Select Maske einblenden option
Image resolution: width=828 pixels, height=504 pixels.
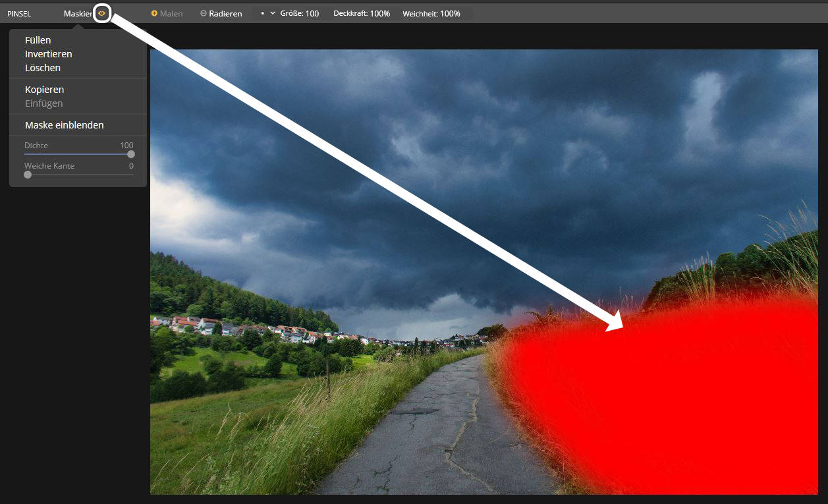[x=65, y=125]
